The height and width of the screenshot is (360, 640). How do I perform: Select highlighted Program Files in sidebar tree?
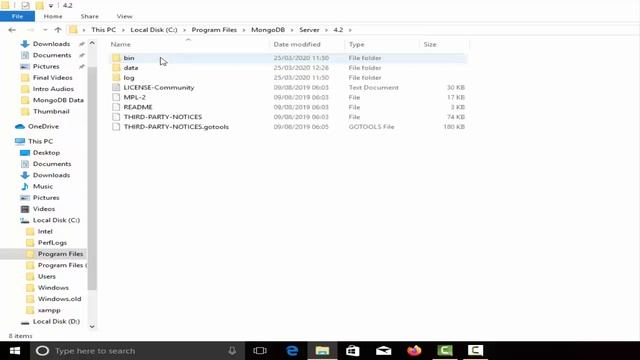click(60, 253)
